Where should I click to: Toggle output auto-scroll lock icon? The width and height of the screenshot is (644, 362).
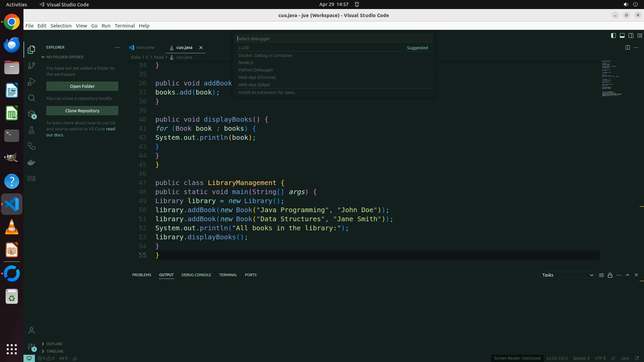pos(610,275)
